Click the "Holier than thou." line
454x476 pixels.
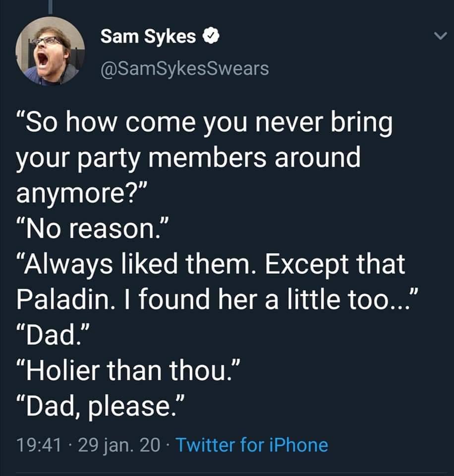(128, 371)
